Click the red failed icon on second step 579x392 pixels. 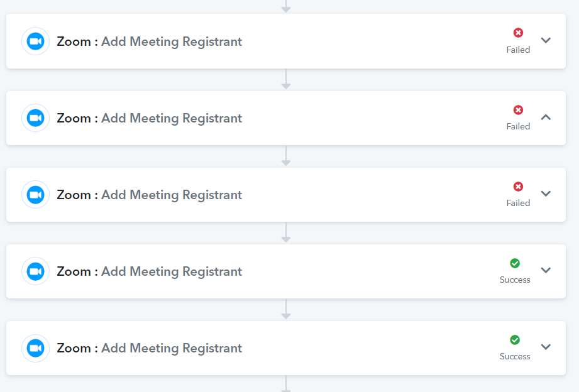click(518, 110)
